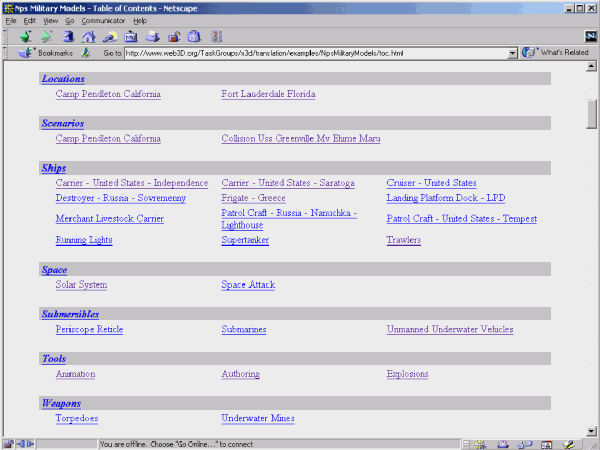Click the vertical scrollbar down arrow
Image resolution: width=600 pixels, height=450 pixels.
[592, 429]
